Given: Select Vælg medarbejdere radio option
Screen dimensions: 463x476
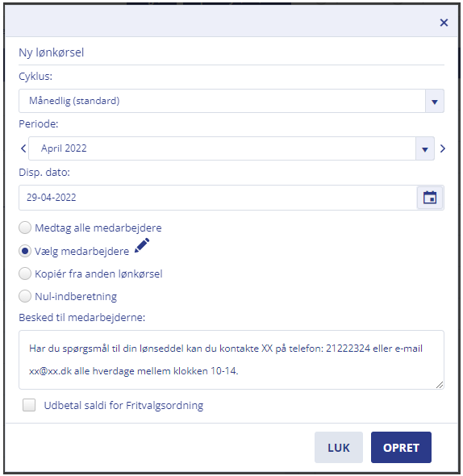Looking at the screenshot, I should click(25, 251).
